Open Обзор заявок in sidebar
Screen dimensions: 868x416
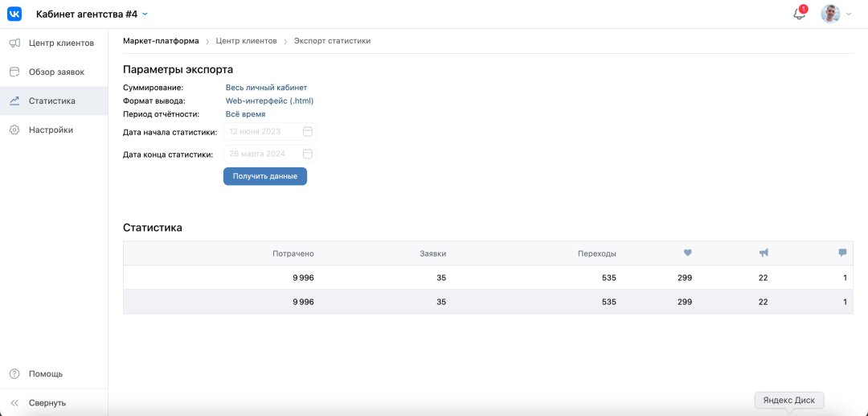coord(56,72)
